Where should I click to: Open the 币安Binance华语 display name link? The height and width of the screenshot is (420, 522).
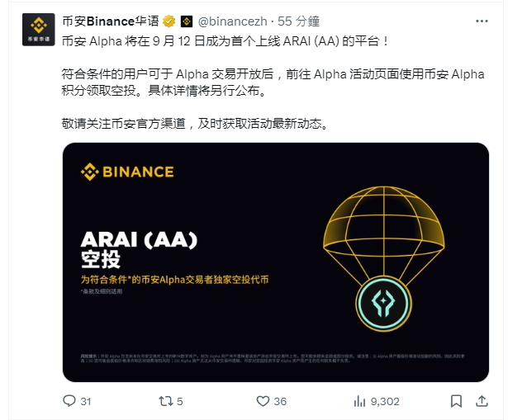[x=111, y=21]
